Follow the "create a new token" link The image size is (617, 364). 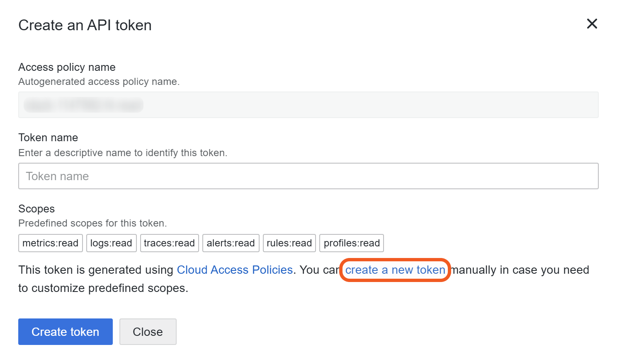[x=395, y=270]
